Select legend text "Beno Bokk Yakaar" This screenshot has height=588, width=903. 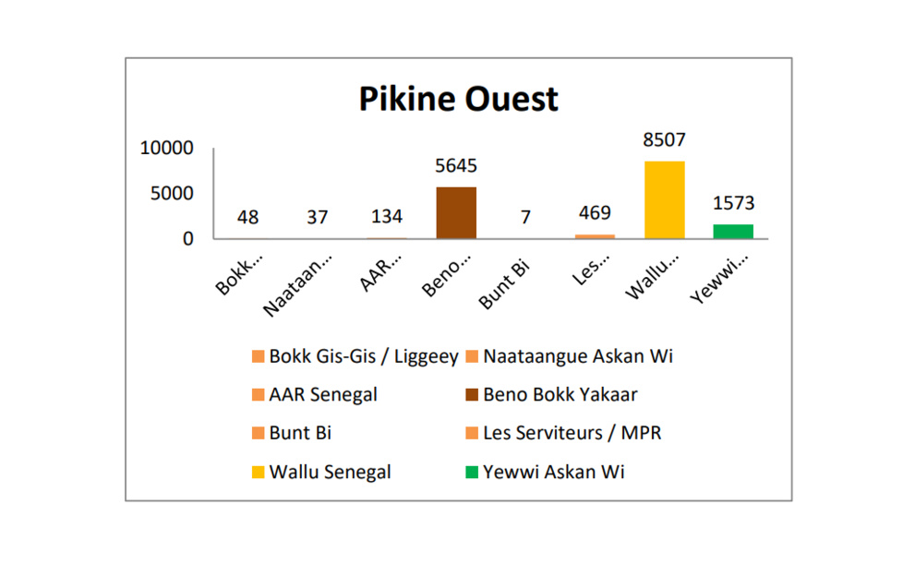[x=560, y=394]
